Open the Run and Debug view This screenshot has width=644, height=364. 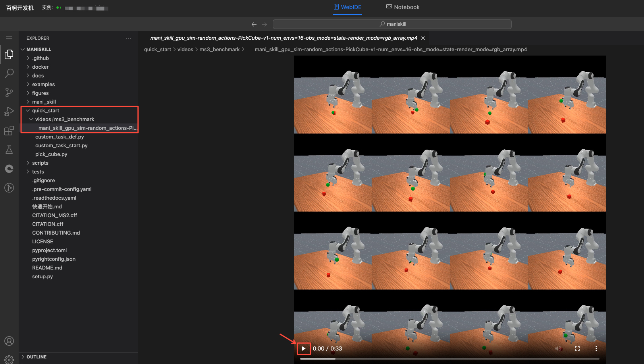click(x=9, y=112)
